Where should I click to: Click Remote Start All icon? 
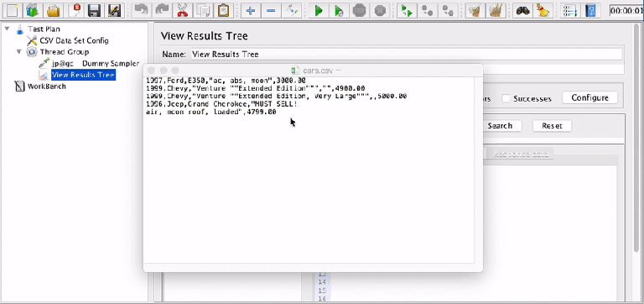point(407,10)
